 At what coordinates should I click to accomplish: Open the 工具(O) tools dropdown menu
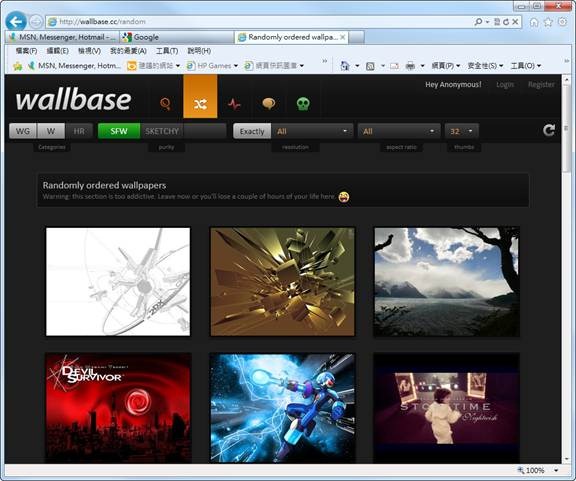coord(526,66)
